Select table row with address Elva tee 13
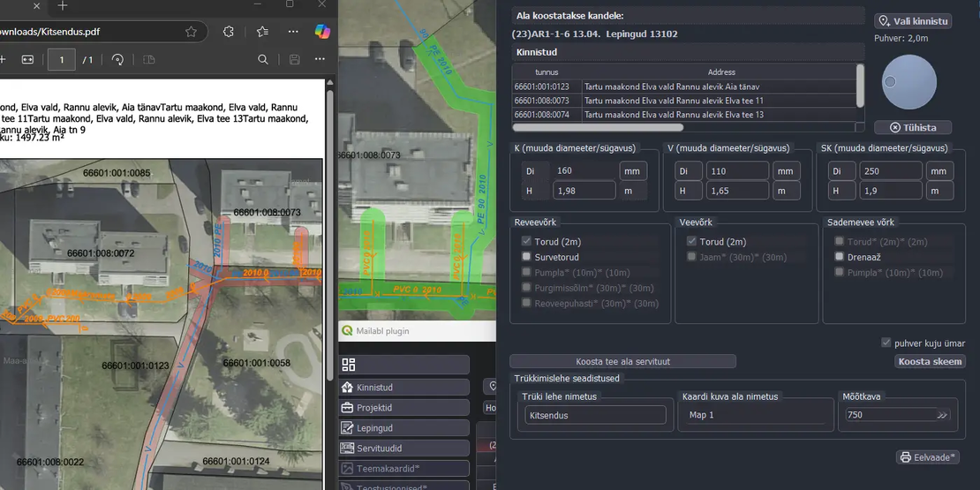The height and width of the screenshot is (490, 980). coord(683,115)
